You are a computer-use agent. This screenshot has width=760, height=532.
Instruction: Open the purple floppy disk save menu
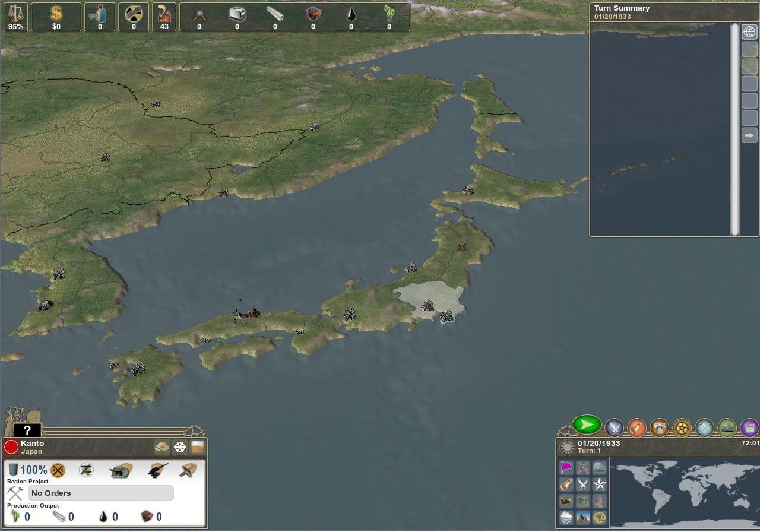[x=749, y=427]
